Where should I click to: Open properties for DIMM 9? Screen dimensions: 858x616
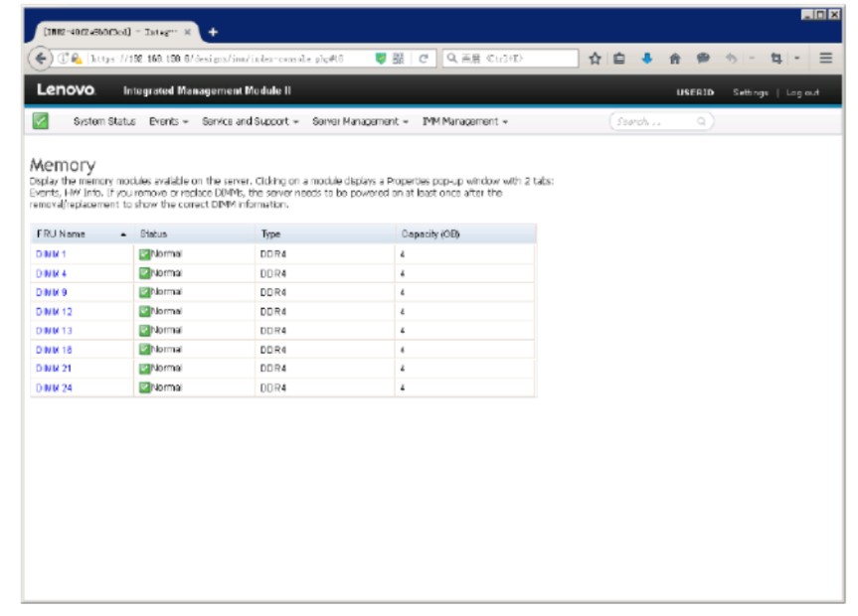(52, 293)
